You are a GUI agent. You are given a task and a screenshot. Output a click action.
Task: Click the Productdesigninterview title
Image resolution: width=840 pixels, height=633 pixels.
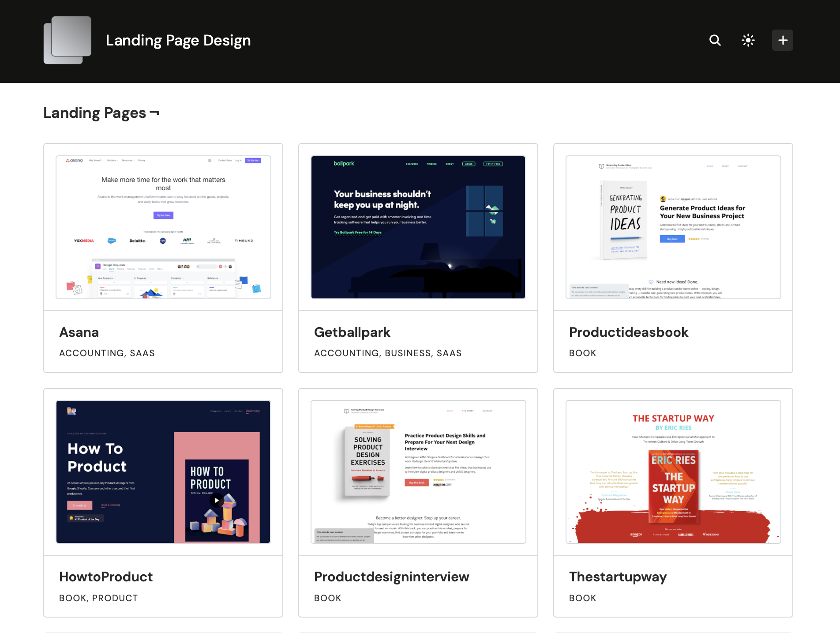click(x=391, y=577)
